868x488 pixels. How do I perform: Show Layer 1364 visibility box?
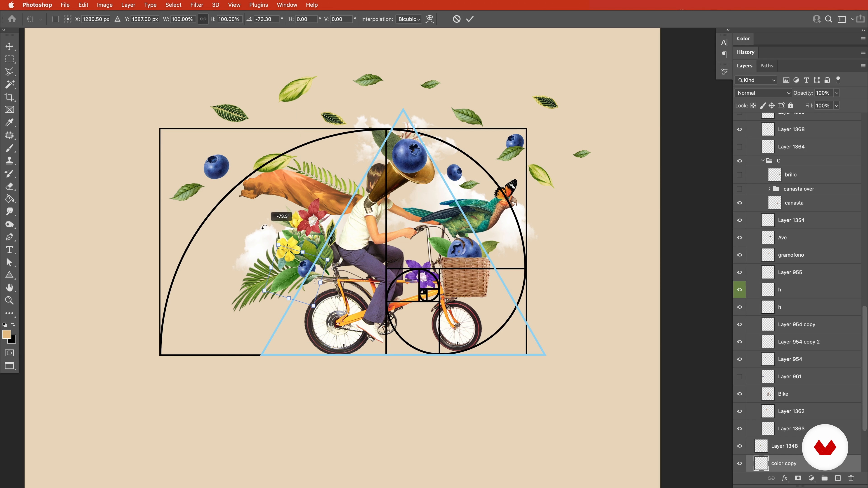(740, 147)
